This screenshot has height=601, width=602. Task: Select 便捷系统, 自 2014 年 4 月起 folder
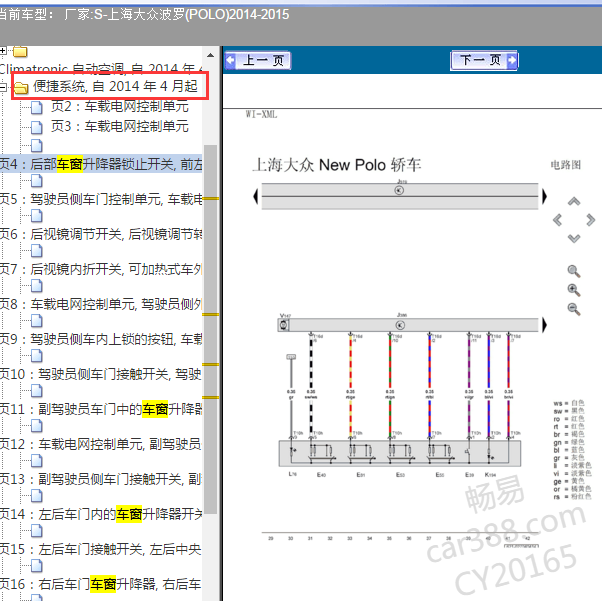115,86
